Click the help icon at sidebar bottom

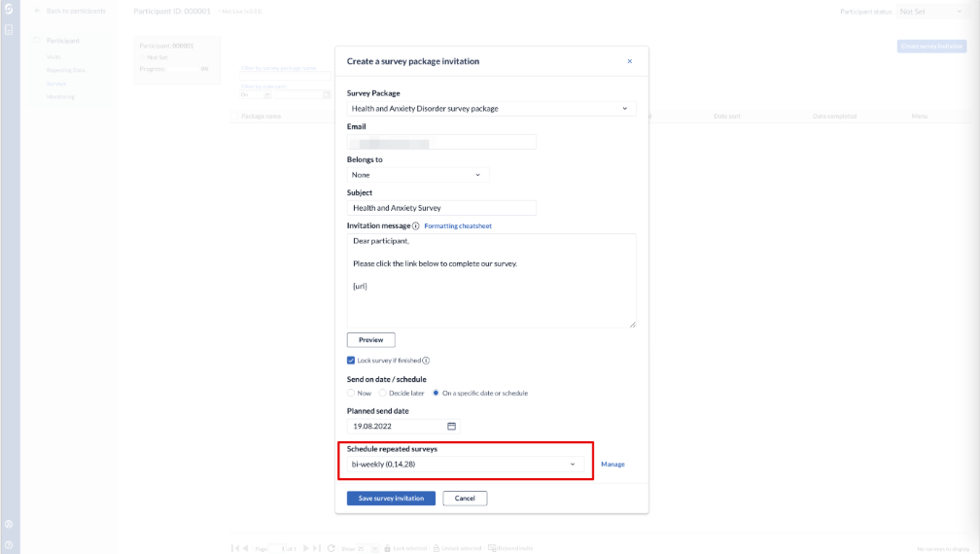click(9, 544)
